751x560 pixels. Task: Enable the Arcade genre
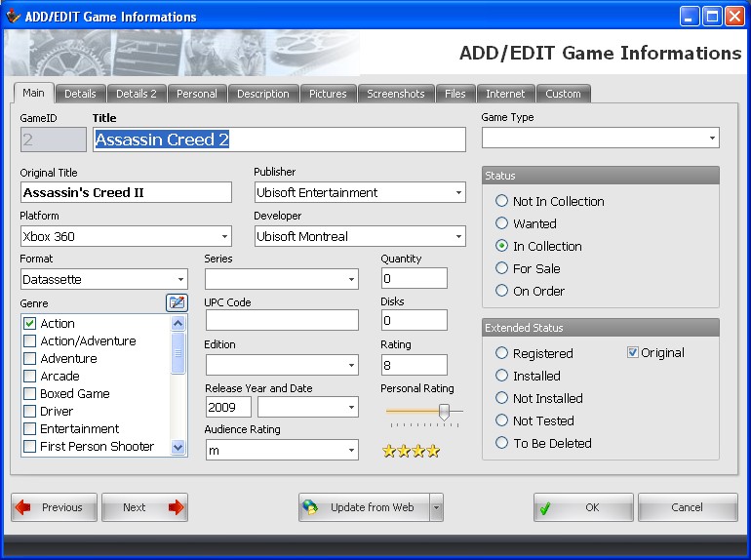coord(29,376)
